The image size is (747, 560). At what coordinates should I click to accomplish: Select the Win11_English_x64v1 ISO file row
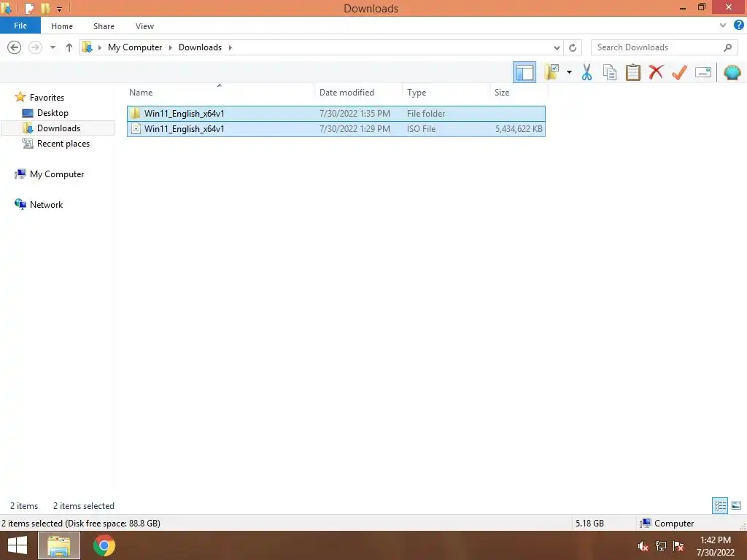click(336, 128)
